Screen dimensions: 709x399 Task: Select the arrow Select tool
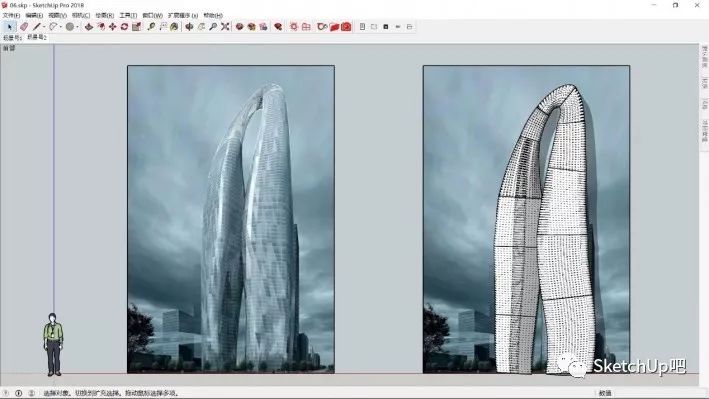click(9, 27)
